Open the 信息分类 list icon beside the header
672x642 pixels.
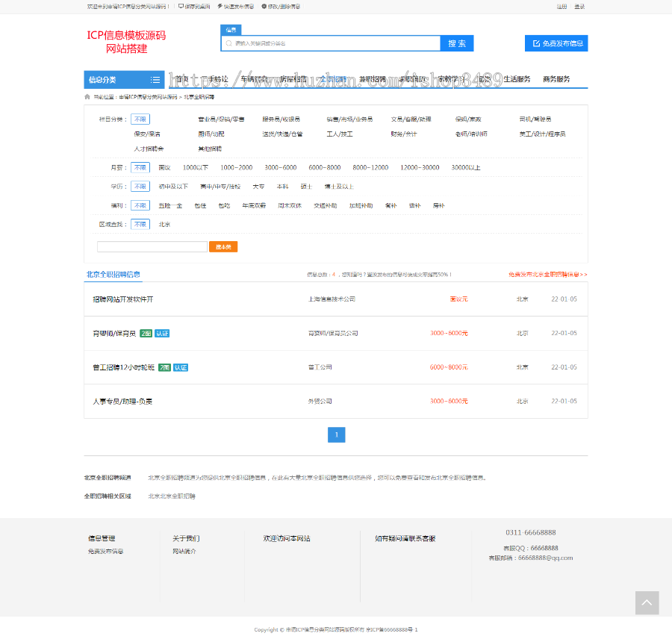[155, 79]
